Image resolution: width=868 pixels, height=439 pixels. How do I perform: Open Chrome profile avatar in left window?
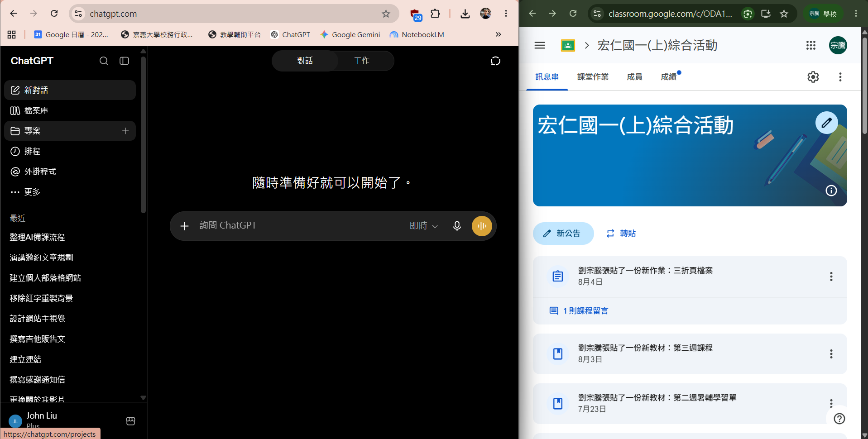(485, 14)
